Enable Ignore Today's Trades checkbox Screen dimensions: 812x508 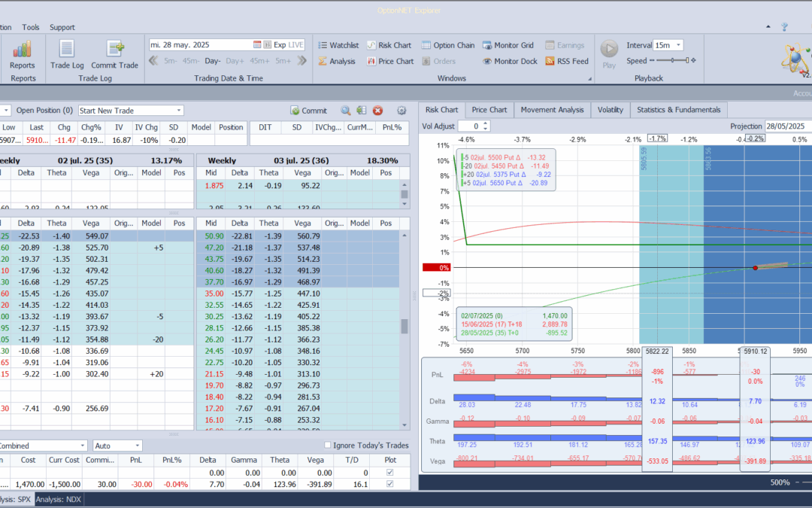tap(327, 446)
